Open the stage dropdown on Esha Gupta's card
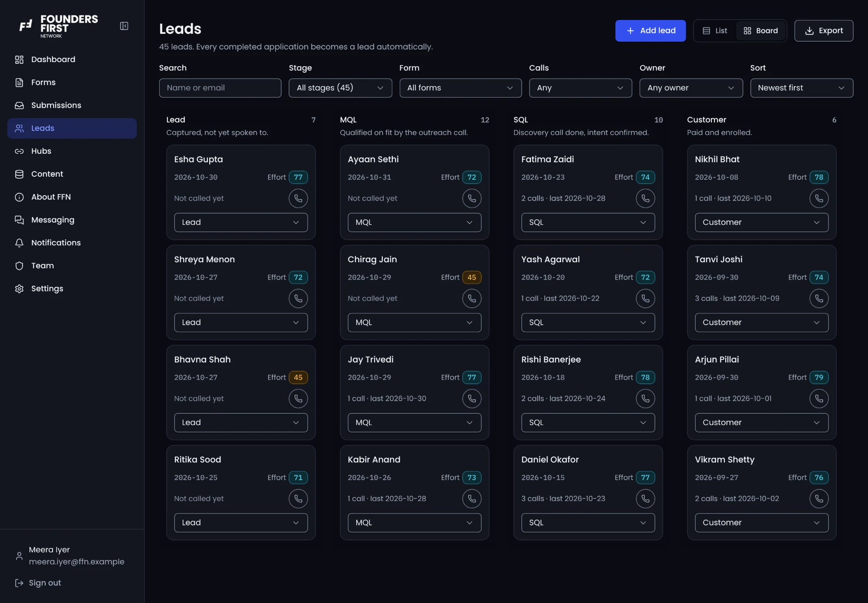The image size is (868, 603). (x=241, y=222)
